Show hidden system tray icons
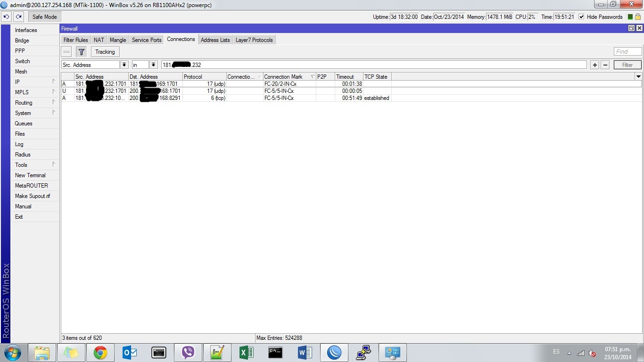Screen dimensions: 644x362 point(569,353)
